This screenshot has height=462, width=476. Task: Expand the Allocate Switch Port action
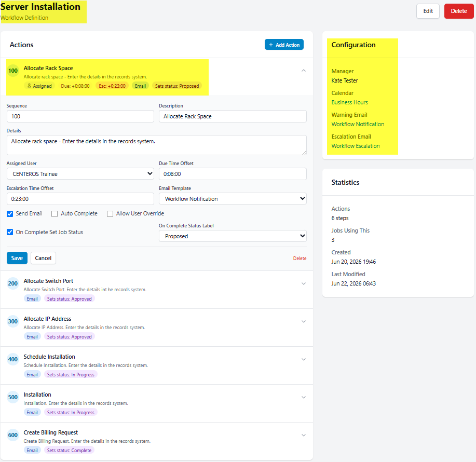tap(304, 283)
